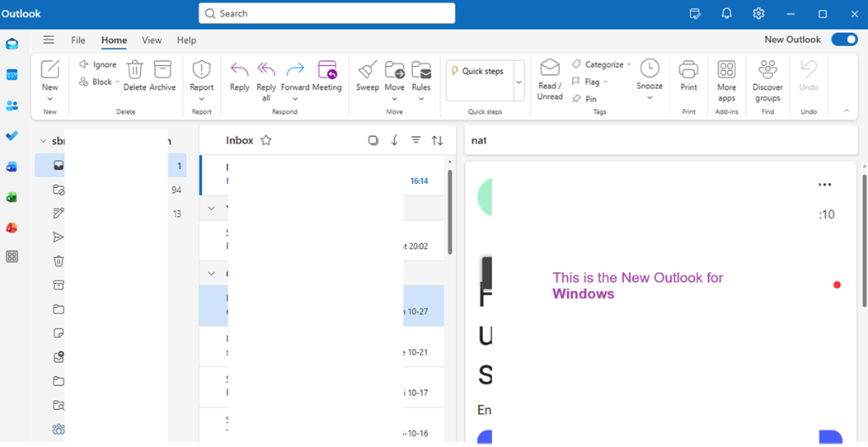Open the Sent Items folder icon

coord(59,237)
